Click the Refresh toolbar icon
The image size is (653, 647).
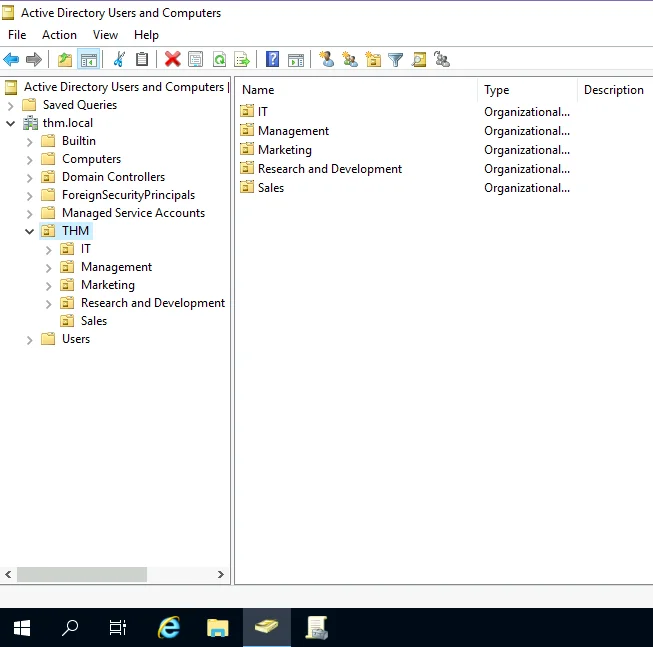coord(219,60)
